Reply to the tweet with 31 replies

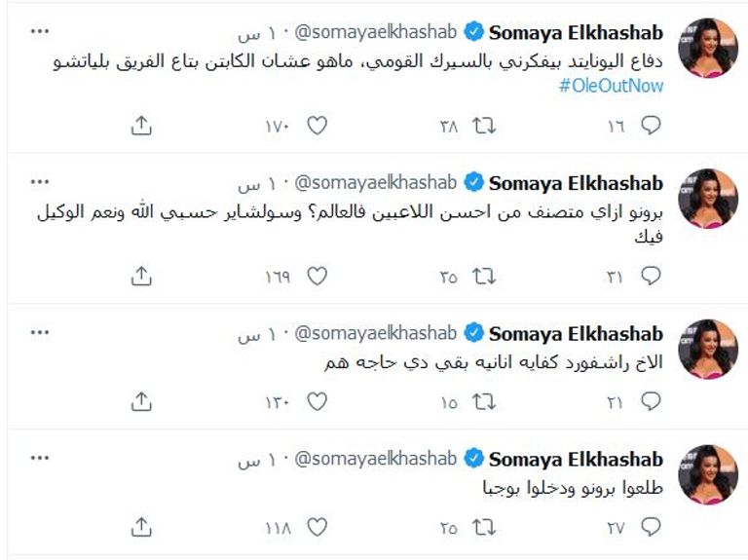pyautogui.click(x=652, y=277)
